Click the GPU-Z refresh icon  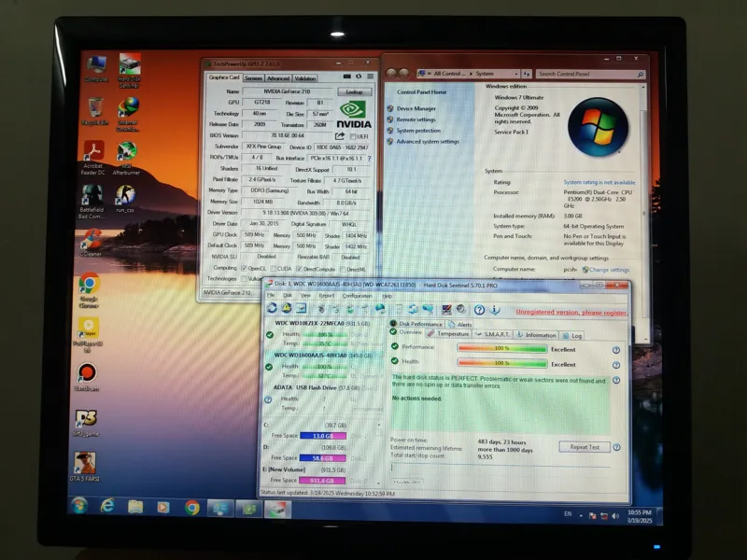[359, 77]
